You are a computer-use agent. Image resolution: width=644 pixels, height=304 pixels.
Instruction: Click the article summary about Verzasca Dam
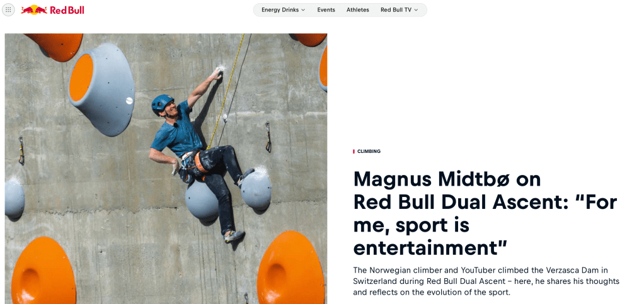pos(486,281)
